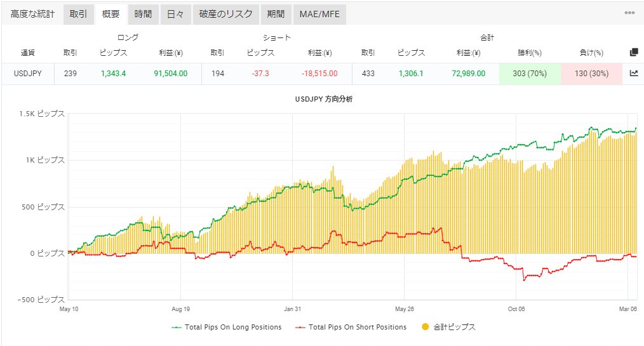
Task: Select the 期間 tab
Action: [x=276, y=15]
